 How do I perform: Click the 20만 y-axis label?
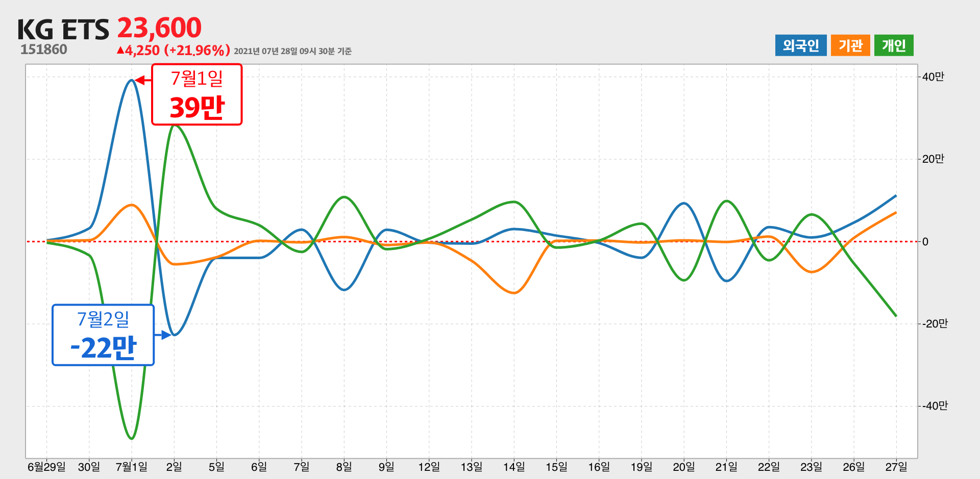pos(933,159)
